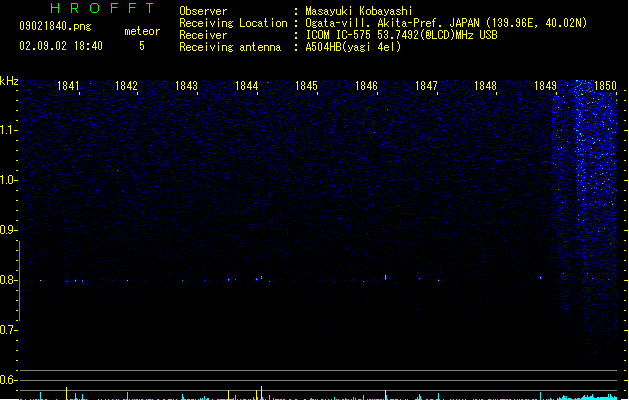Click the 1842 time marker
The width and height of the screenshot is (629, 400).
(x=126, y=86)
